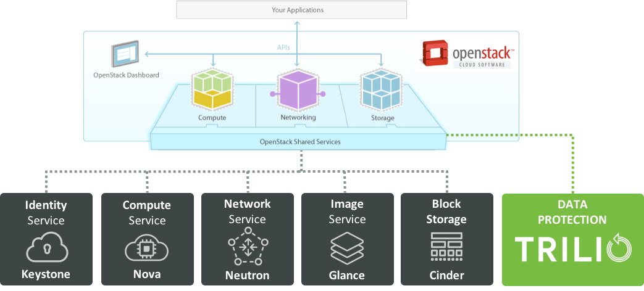Click the Glance name text
The height and width of the screenshot is (291, 644).
tap(346, 276)
